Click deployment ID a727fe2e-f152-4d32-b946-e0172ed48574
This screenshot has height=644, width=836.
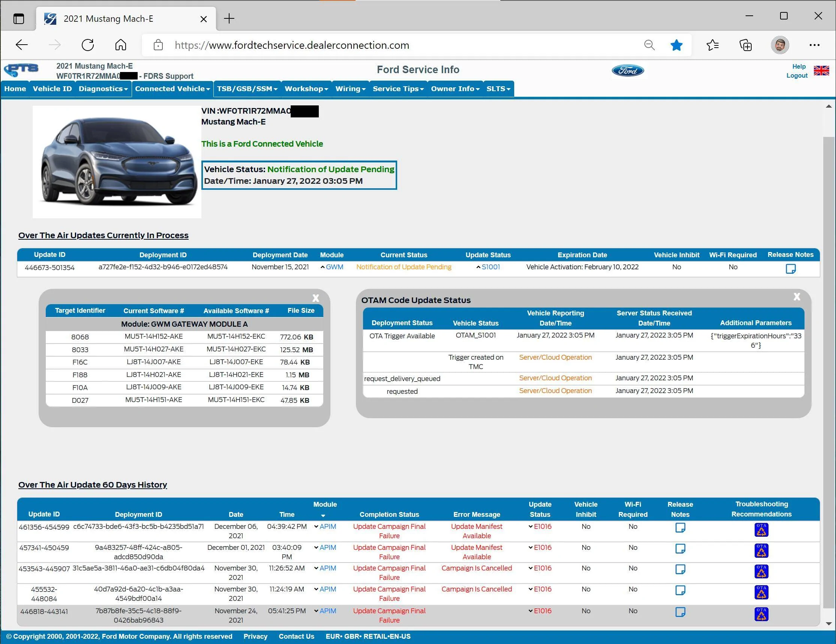pos(163,267)
